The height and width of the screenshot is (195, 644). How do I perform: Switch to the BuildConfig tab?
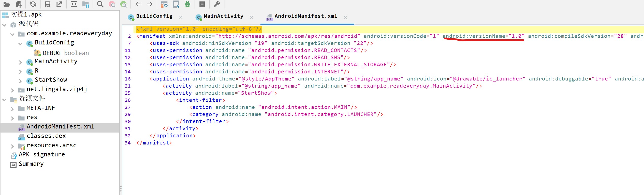154,17
